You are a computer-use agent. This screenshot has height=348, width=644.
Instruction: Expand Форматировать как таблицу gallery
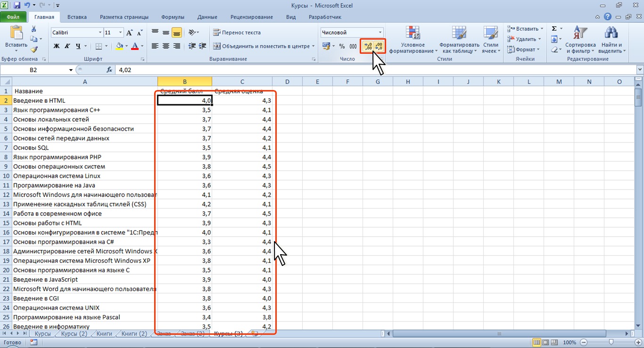(459, 40)
